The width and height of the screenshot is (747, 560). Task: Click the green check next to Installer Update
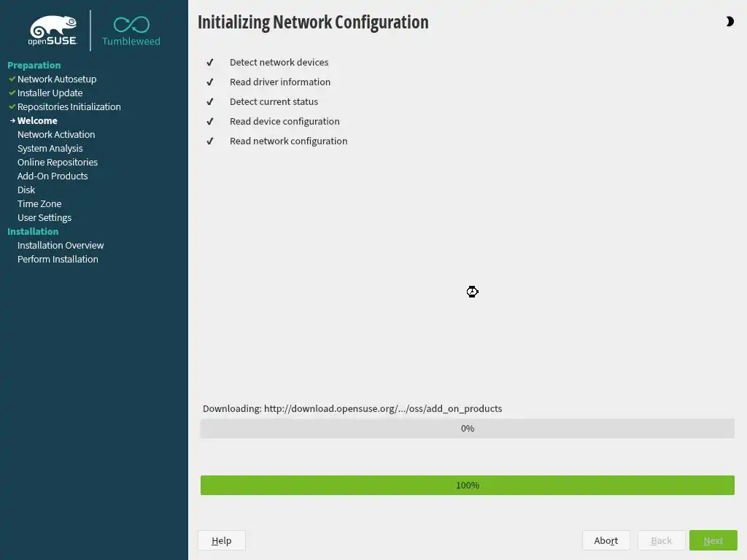[12, 93]
